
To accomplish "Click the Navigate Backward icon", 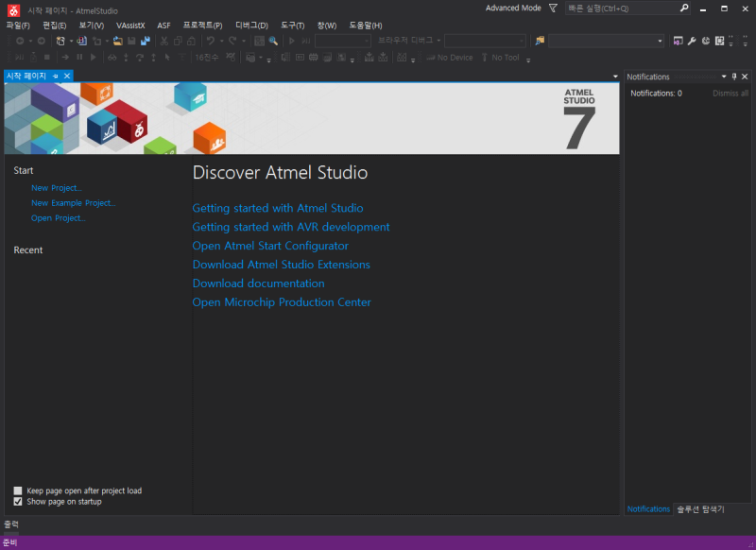I will [20, 41].
